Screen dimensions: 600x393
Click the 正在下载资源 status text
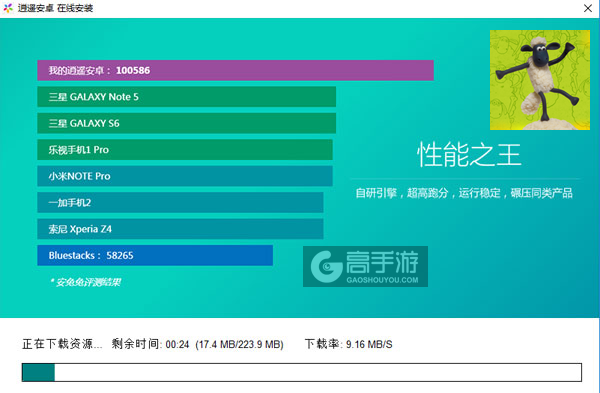coord(62,344)
